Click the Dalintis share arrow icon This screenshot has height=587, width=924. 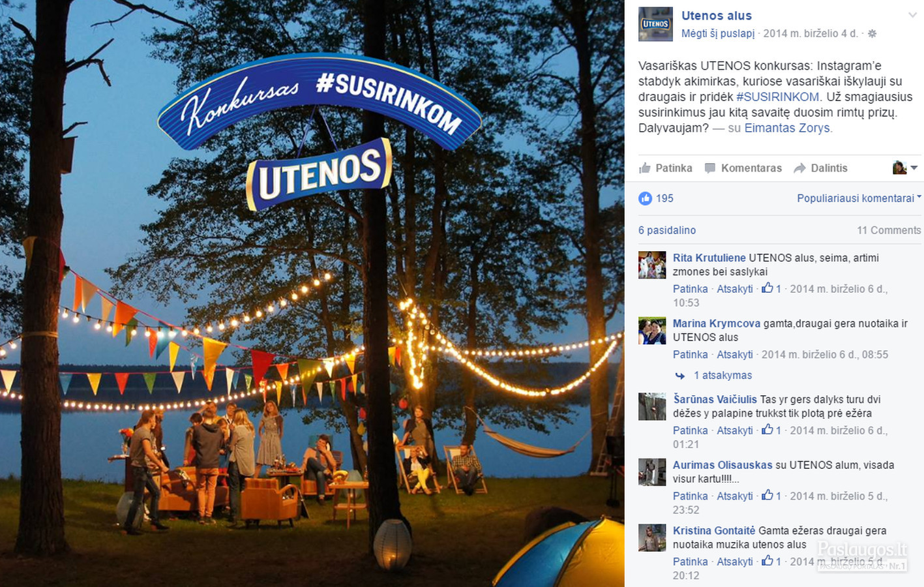799,168
